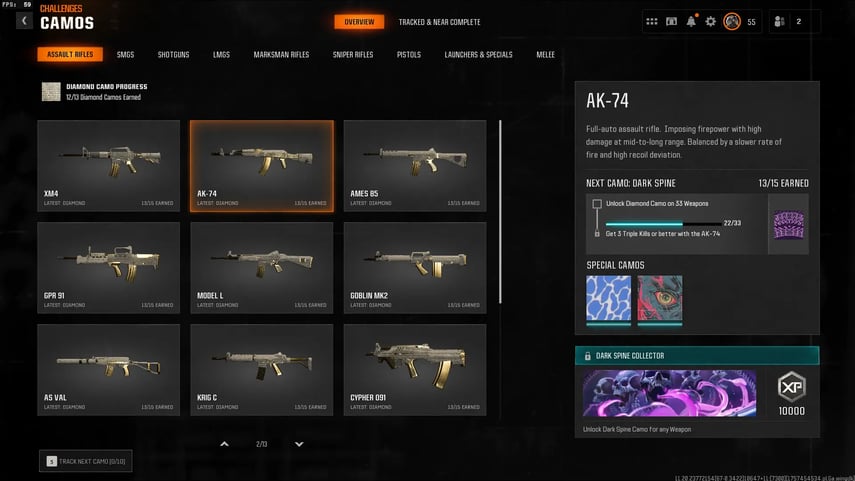Click the battle pass card icon
The image size is (855, 481).
pos(671,21)
